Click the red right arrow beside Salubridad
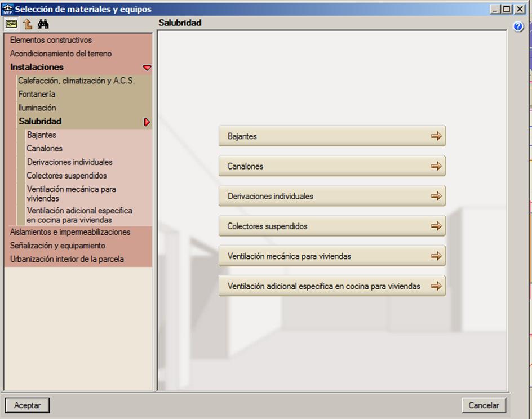The width and height of the screenshot is (532, 419). [147, 122]
